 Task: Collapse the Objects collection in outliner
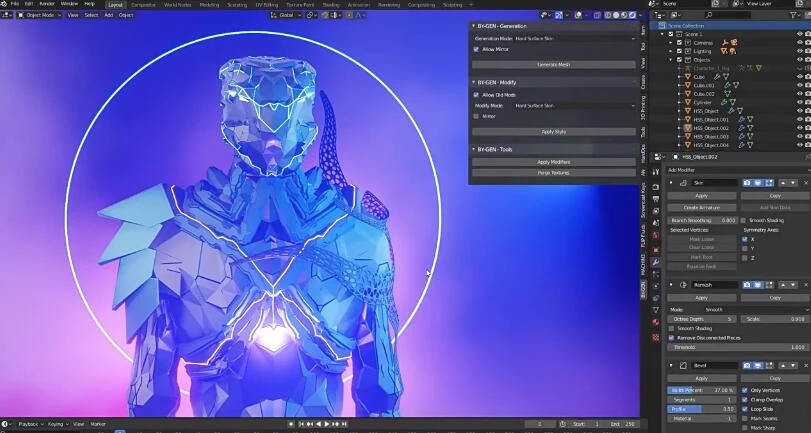tap(671, 60)
